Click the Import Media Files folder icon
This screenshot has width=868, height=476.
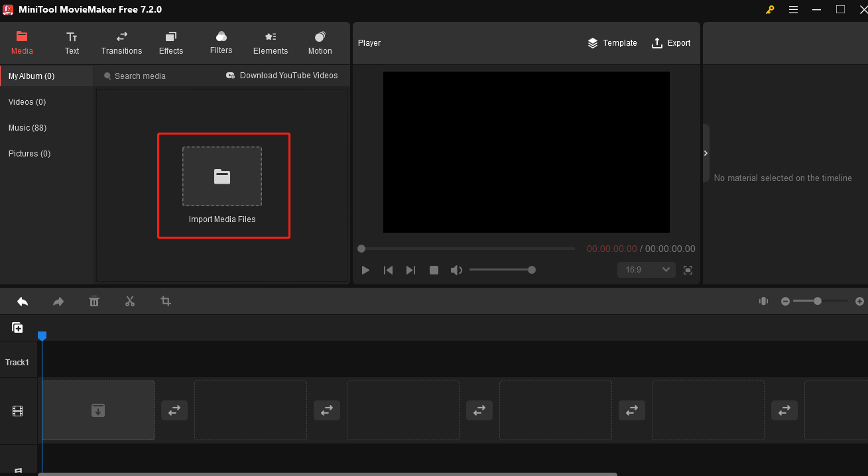(222, 176)
